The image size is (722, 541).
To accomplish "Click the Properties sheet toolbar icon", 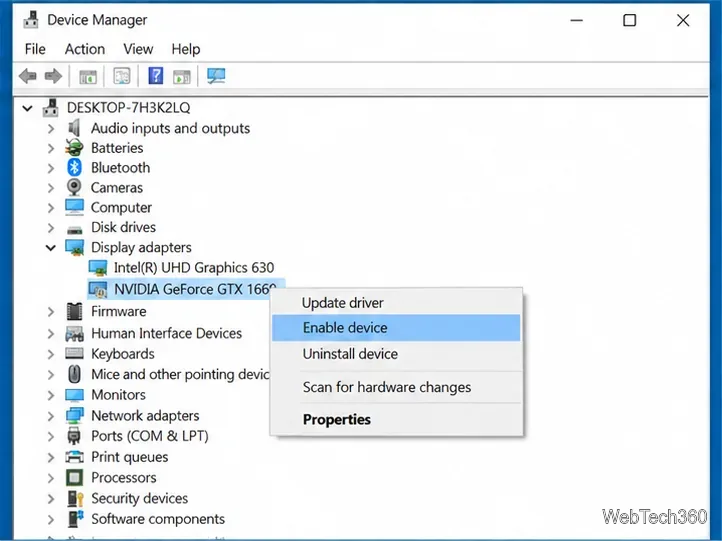I will pos(122,76).
